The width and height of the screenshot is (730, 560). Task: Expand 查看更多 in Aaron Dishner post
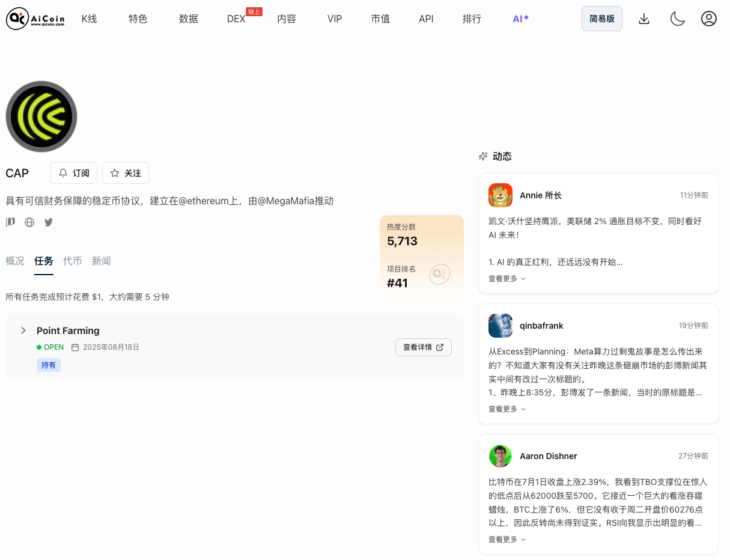507,540
